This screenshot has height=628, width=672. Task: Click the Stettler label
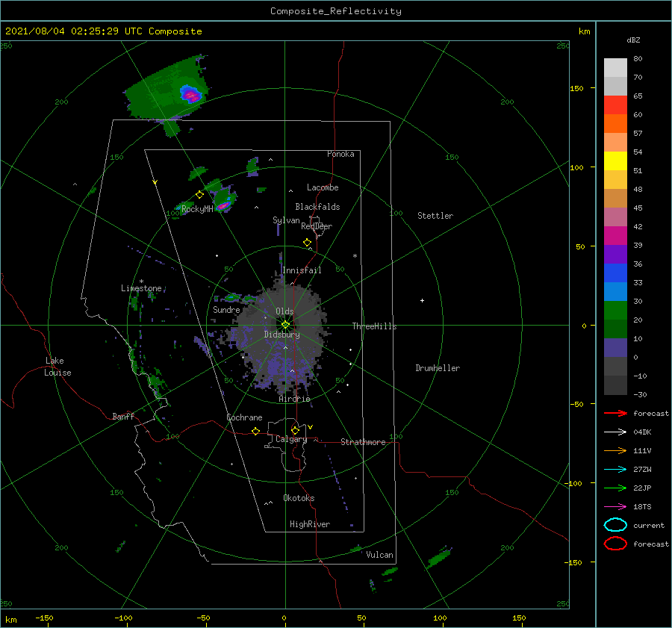(435, 216)
